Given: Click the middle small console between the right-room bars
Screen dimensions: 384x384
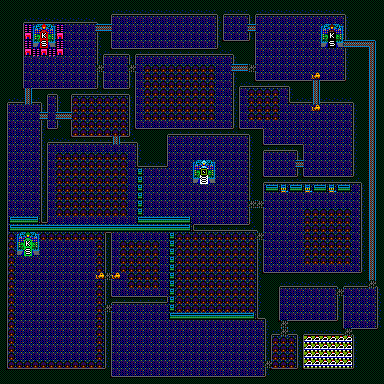Looking at the screenshot, I should (308, 189).
